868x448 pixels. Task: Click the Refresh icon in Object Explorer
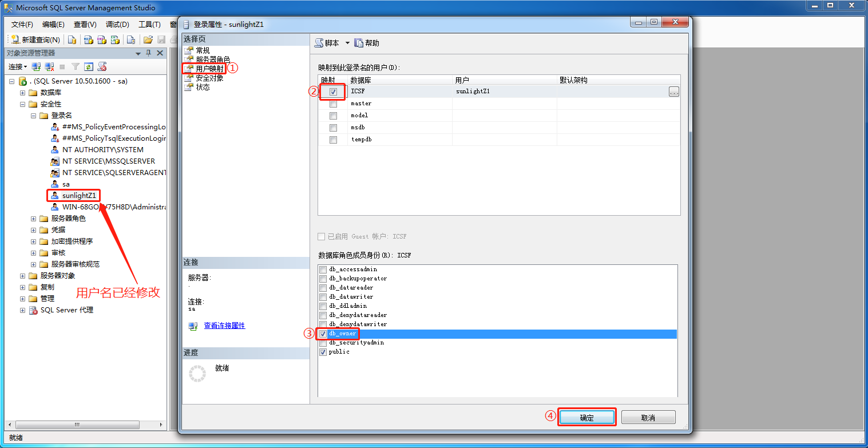coord(88,67)
